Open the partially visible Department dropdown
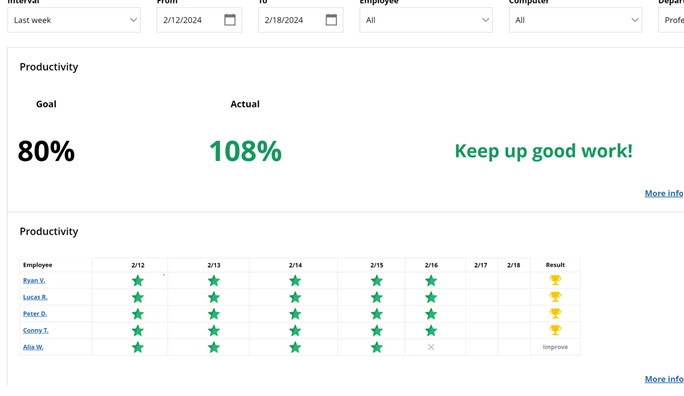Image resolution: width=684 pixels, height=396 pixels. pos(671,20)
